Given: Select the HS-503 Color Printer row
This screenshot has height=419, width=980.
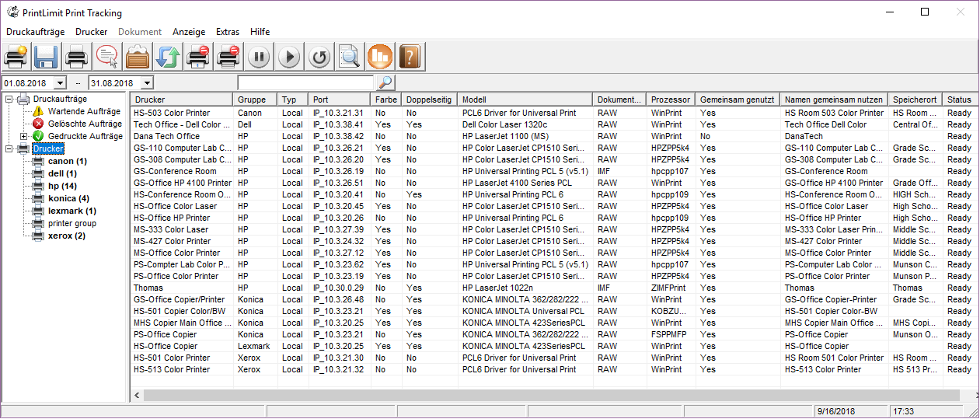Looking at the screenshot, I should [553, 113].
